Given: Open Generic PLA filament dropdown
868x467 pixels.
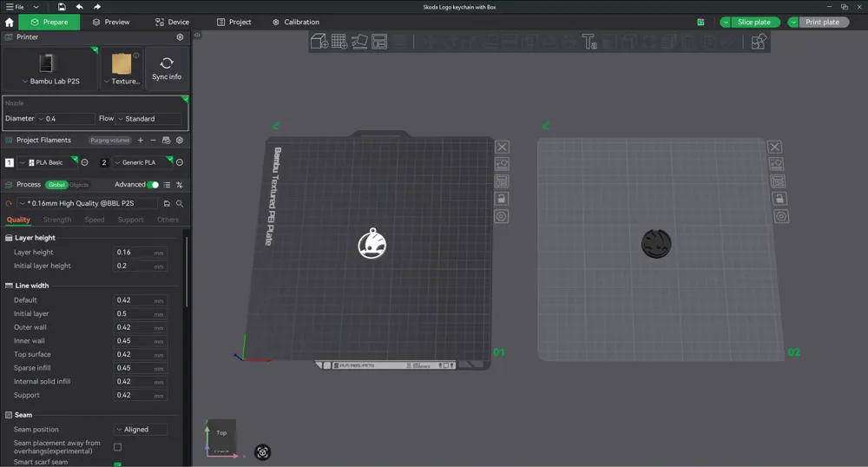Looking at the screenshot, I should pos(143,162).
